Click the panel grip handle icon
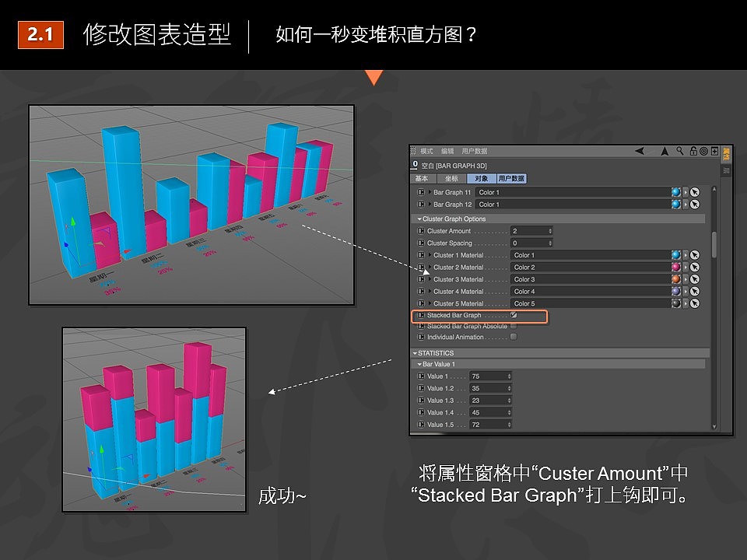This screenshot has width=747, height=560. (x=413, y=151)
